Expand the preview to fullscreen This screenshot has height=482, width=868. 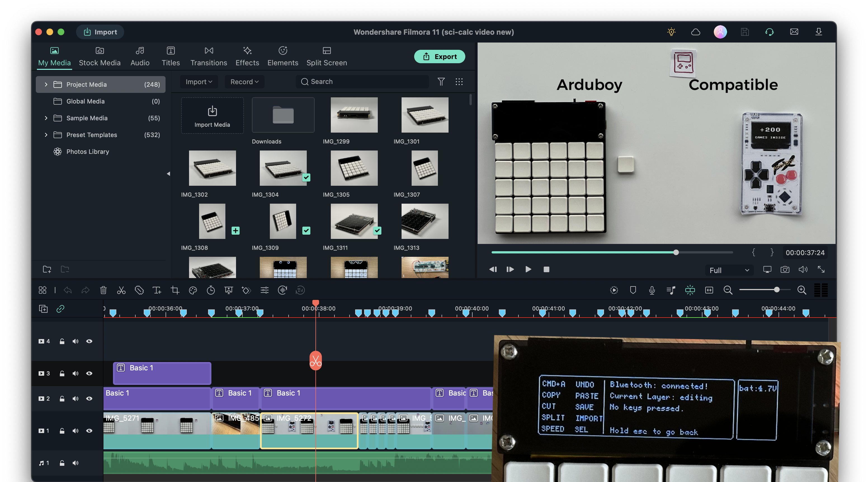821,270
